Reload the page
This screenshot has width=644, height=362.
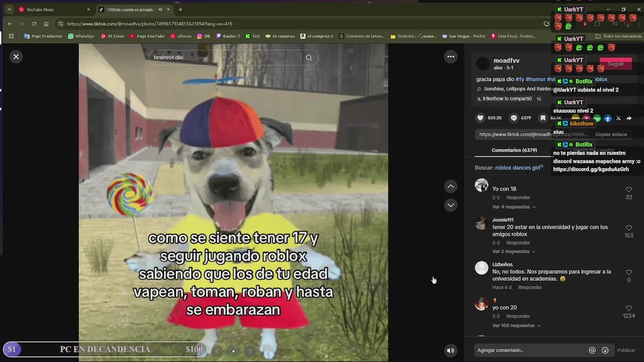point(34,24)
